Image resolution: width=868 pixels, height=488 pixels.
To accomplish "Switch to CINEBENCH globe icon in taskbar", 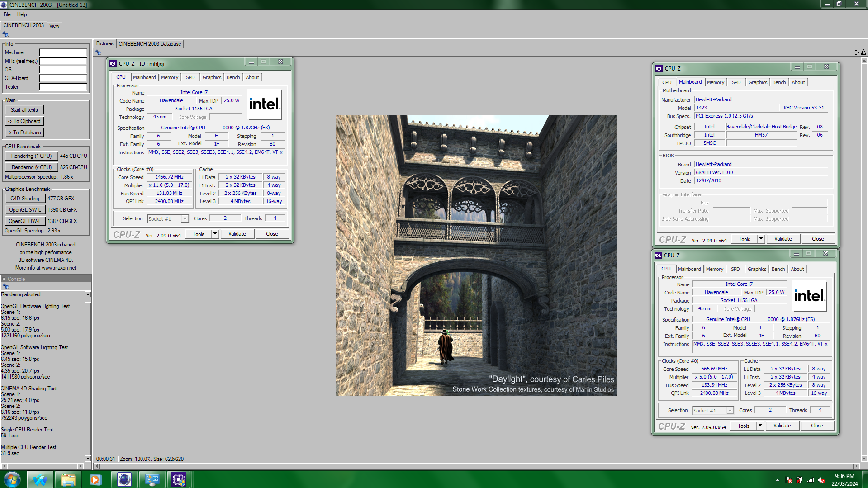I will [x=124, y=479].
